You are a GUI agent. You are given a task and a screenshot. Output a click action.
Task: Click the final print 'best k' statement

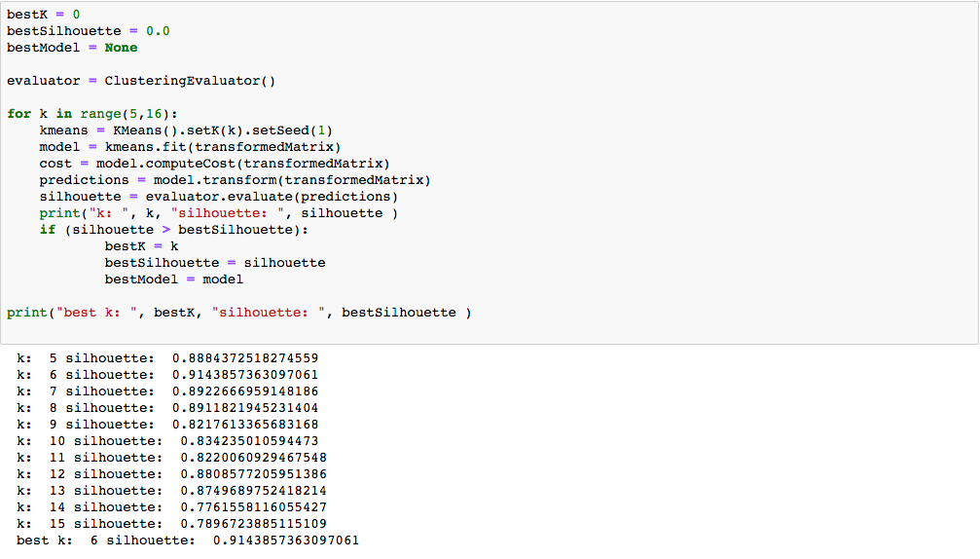click(x=238, y=313)
